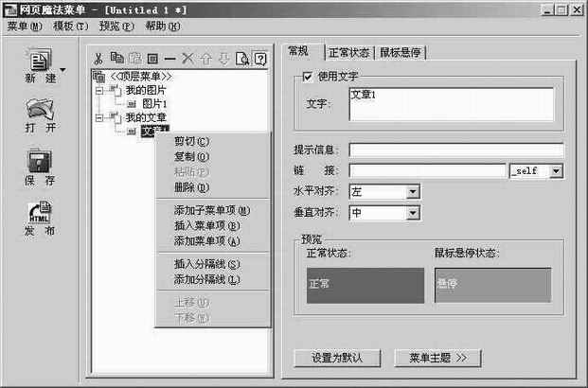Open the 菜单(M) menu
This screenshot has width=588, height=388.
point(25,26)
